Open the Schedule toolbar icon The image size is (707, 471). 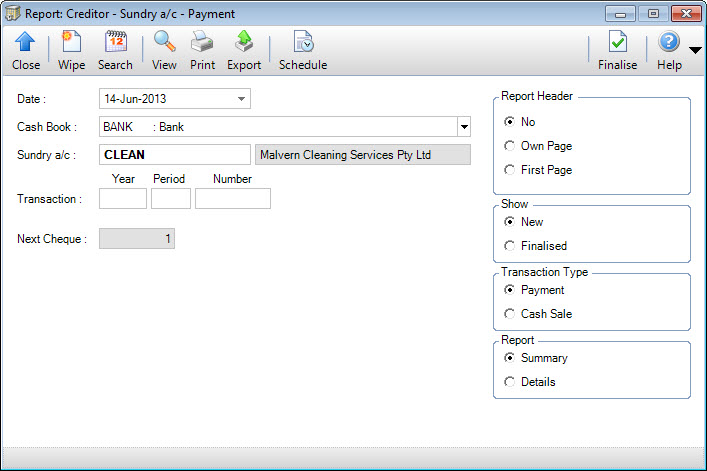click(303, 42)
